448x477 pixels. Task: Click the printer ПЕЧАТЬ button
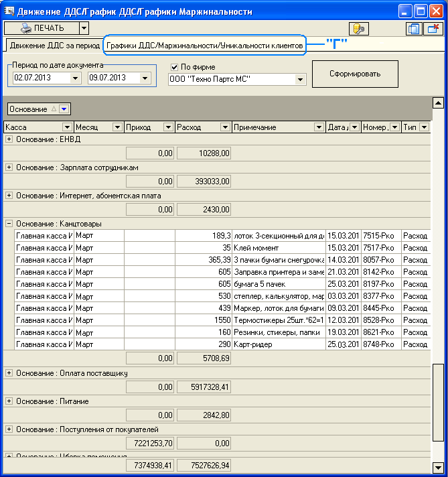[x=42, y=28]
